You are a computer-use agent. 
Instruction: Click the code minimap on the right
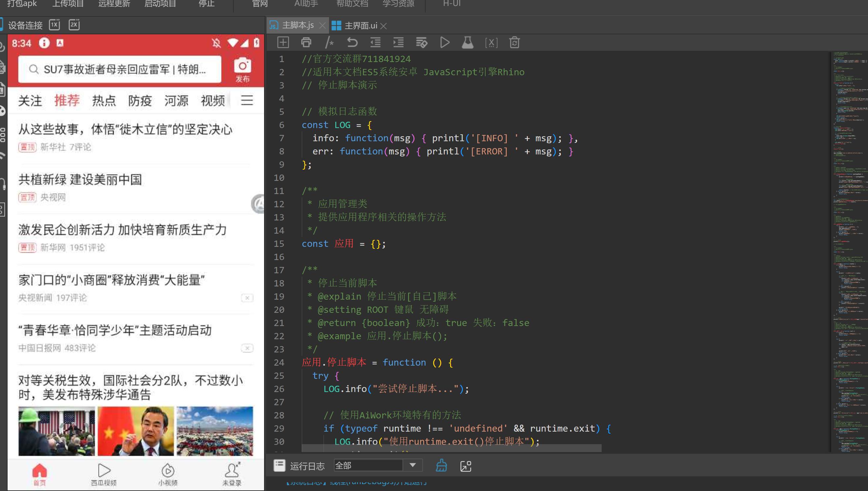click(x=849, y=251)
